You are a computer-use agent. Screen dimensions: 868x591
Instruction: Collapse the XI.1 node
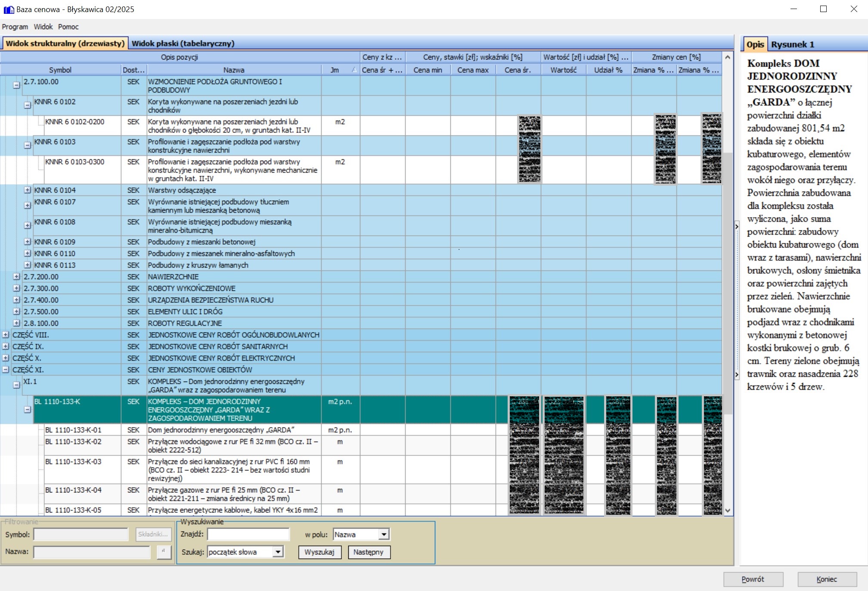(x=16, y=386)
